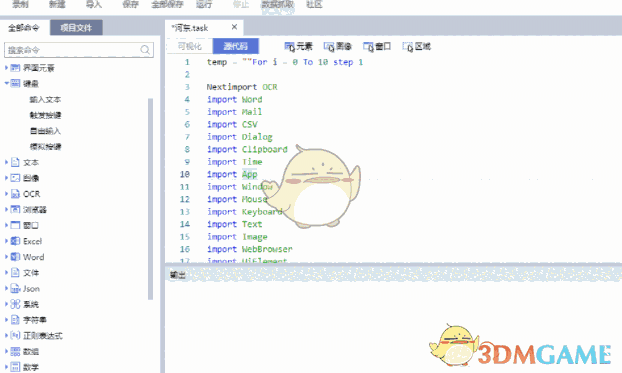
Task: Click the 数学 math category icon
Action: [x=15, y=367]
